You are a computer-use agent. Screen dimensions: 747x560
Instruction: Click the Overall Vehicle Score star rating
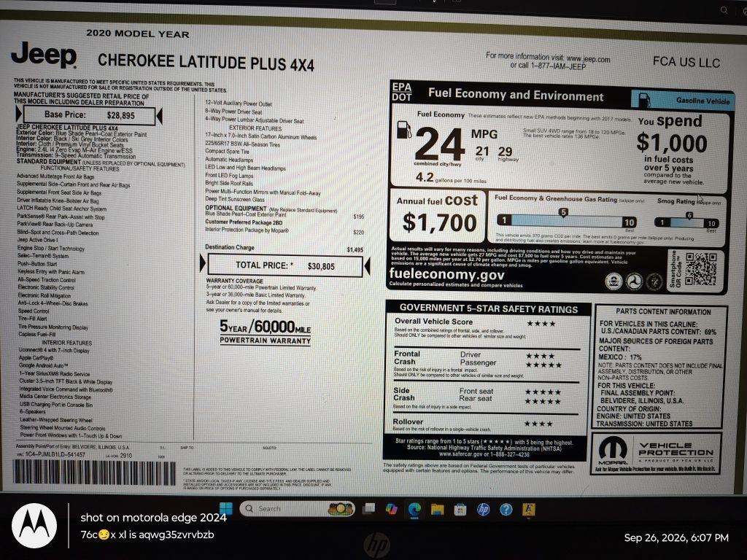point(541,324)
